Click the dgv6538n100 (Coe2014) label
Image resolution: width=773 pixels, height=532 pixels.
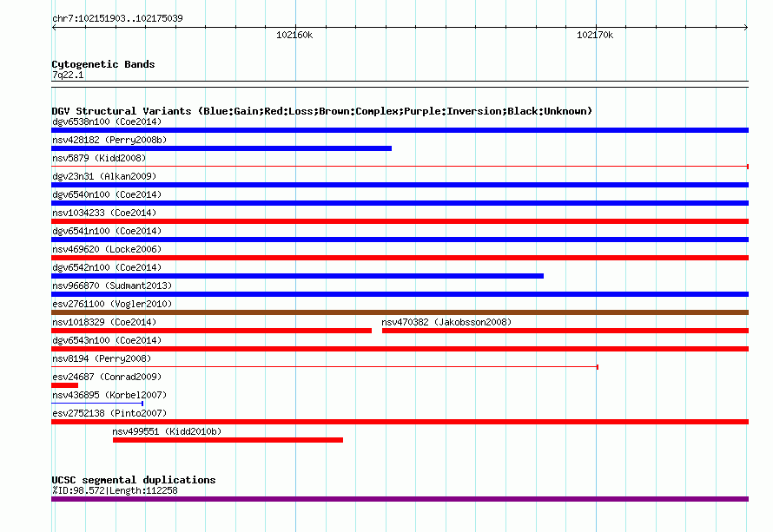[107, 122]
